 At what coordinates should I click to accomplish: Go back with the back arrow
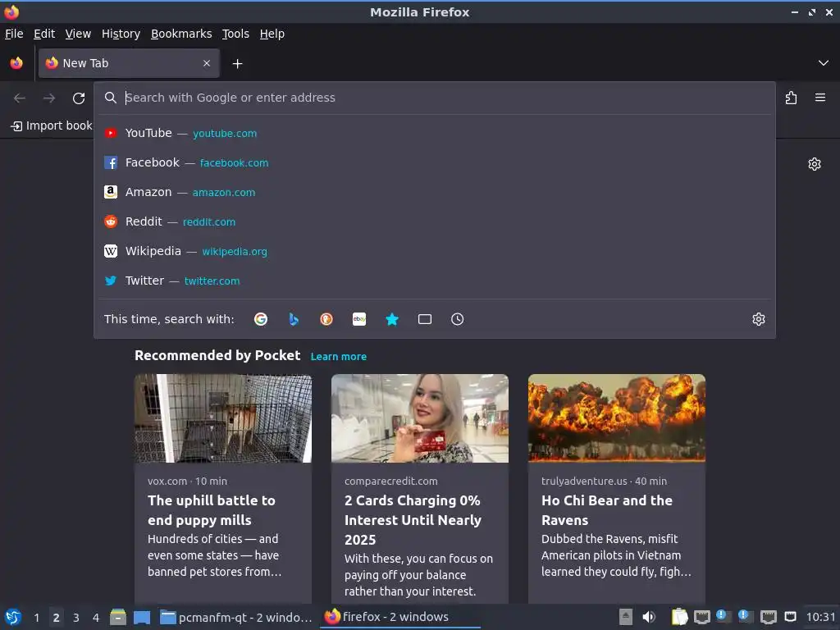[20, 98]
